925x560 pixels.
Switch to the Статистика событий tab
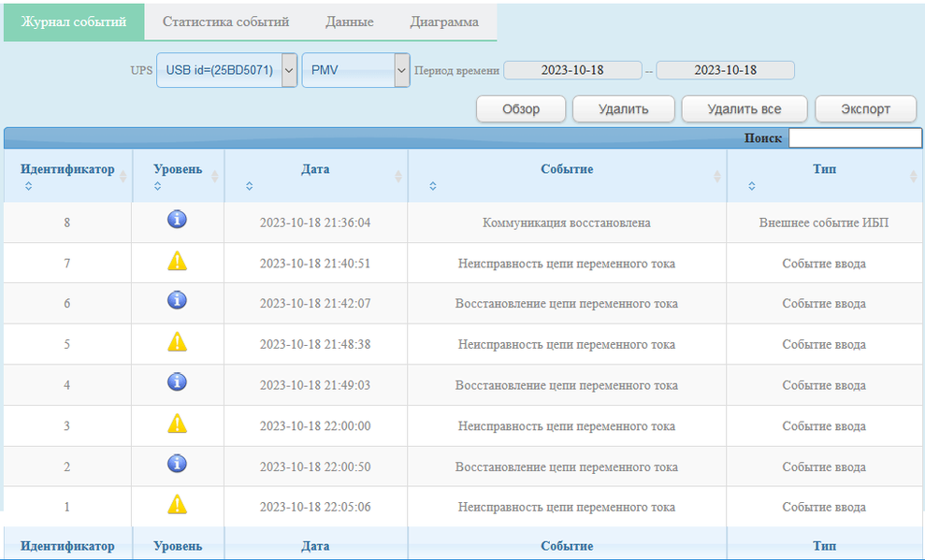pos(226,22)
